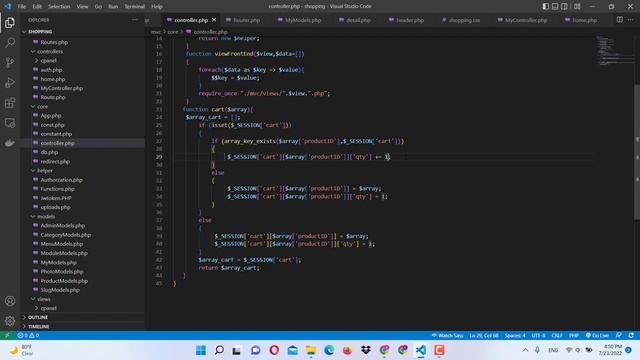Screen dimensions: 640x360
Task: Toggle the bottom panel layout icon
Action: click(555, 6)
